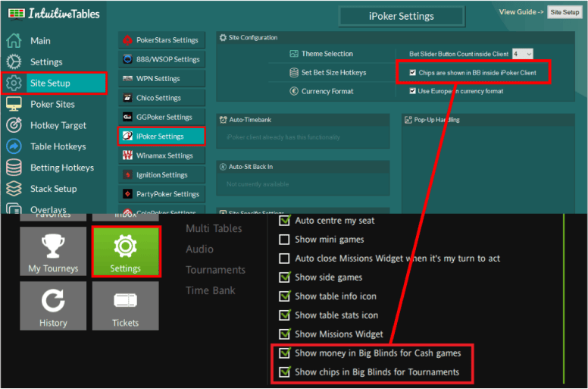This screenshot has height=389, width=588.
Task: Click the Stack Setup layers icon
Action: [14, 189]
